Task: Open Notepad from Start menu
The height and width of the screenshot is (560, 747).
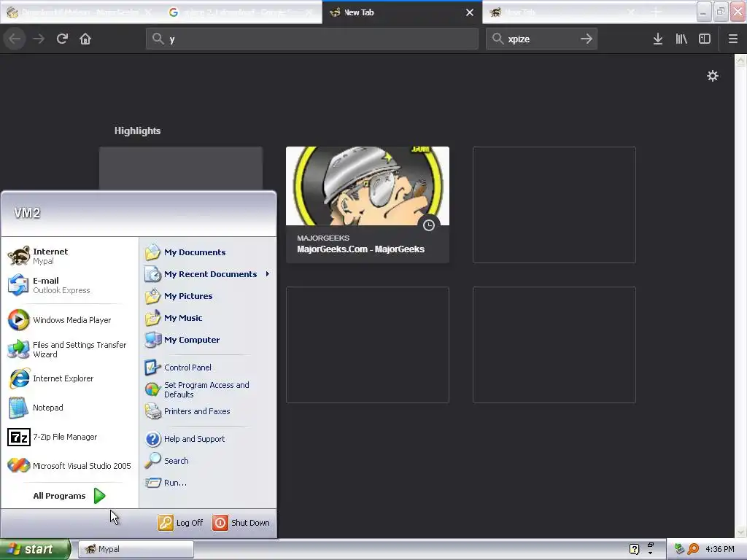Action: tap(69, 408)
